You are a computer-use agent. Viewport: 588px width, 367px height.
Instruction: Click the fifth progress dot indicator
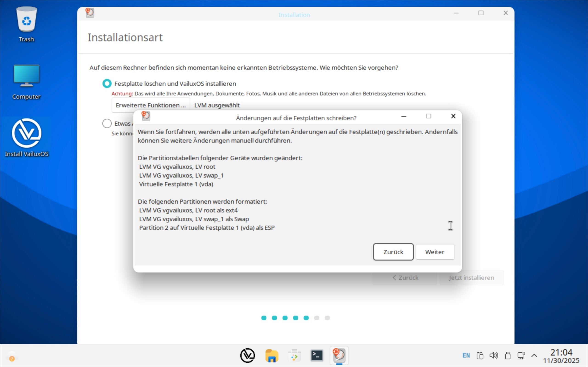306,318
